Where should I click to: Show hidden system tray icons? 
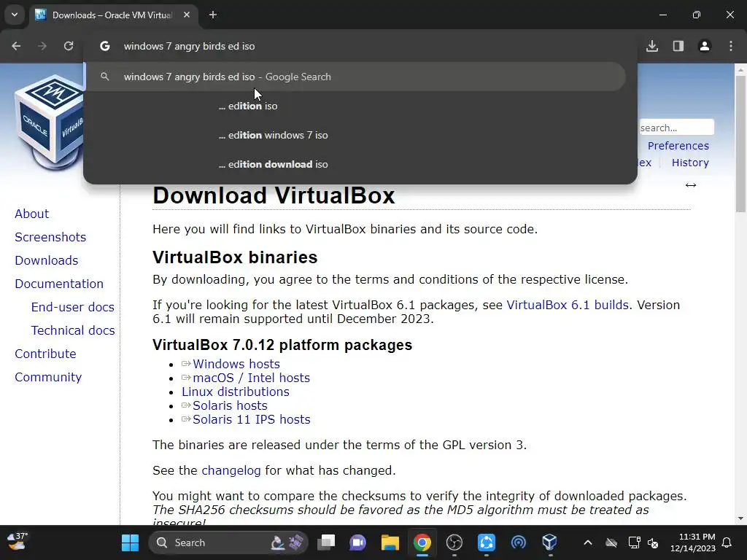pyautogui.click(x=588, y=542)
